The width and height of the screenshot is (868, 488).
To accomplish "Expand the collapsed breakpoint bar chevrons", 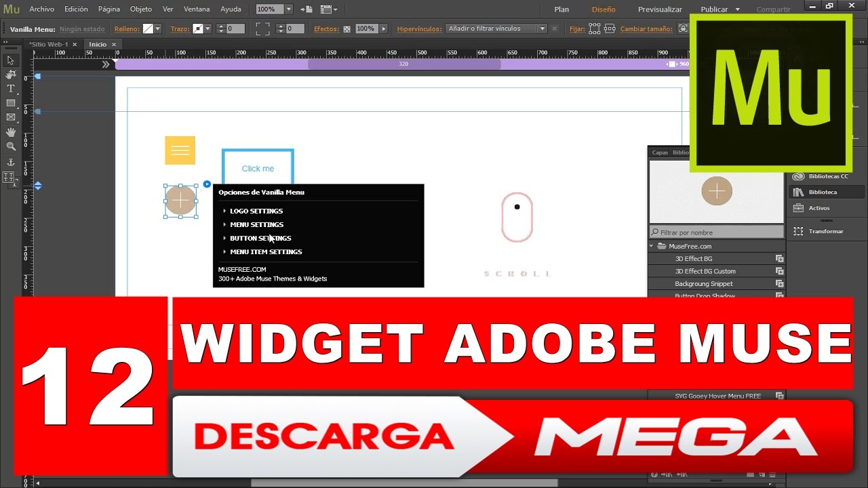I will [x=106, y=64].
